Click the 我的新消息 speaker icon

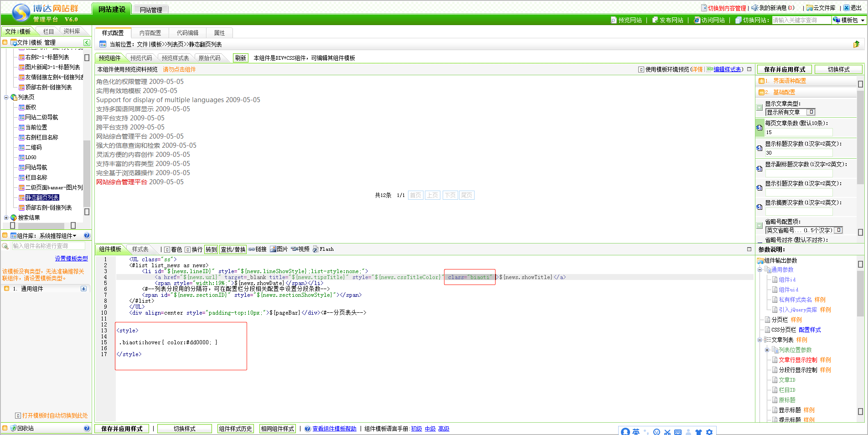pos(755,8)
